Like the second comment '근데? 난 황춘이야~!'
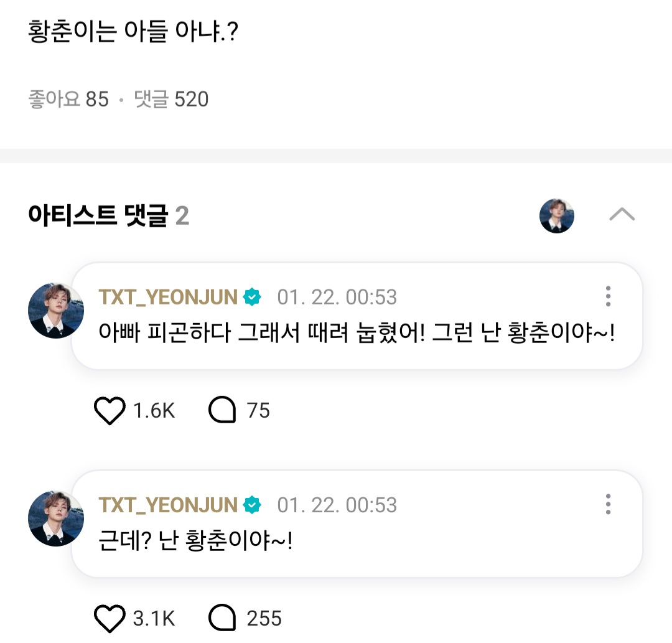This screenshot has width=672, height=643. click(x=110, y=619)
